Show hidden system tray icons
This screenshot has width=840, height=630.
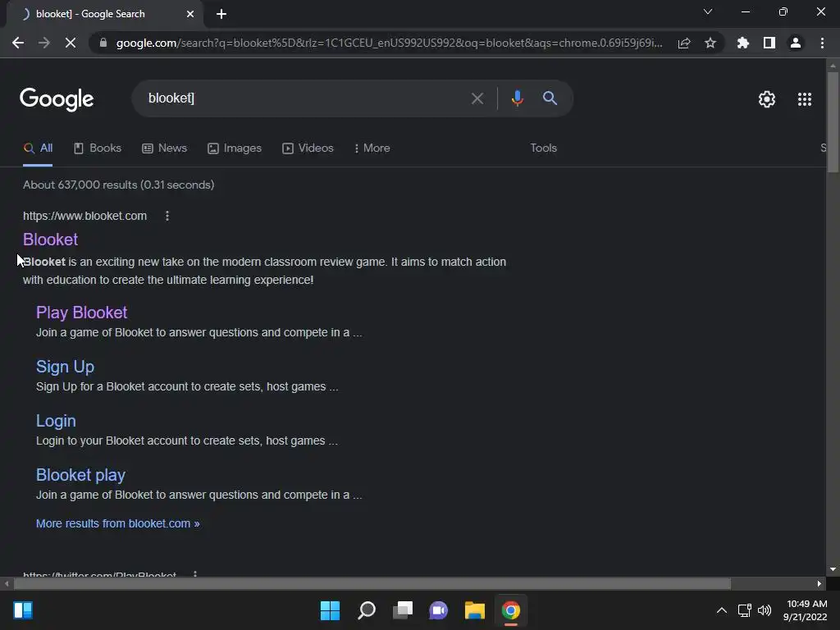tap(722, 610)
